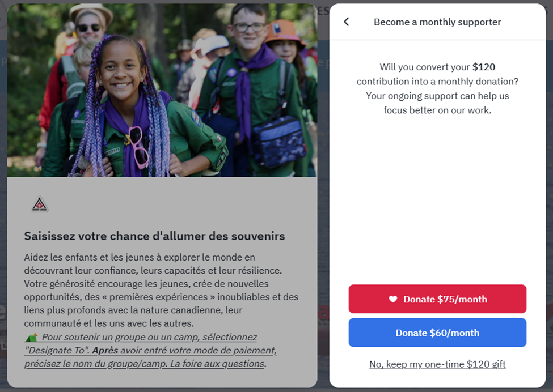Click the tent emoji before "Pour soutenir"

coord(31,337)
